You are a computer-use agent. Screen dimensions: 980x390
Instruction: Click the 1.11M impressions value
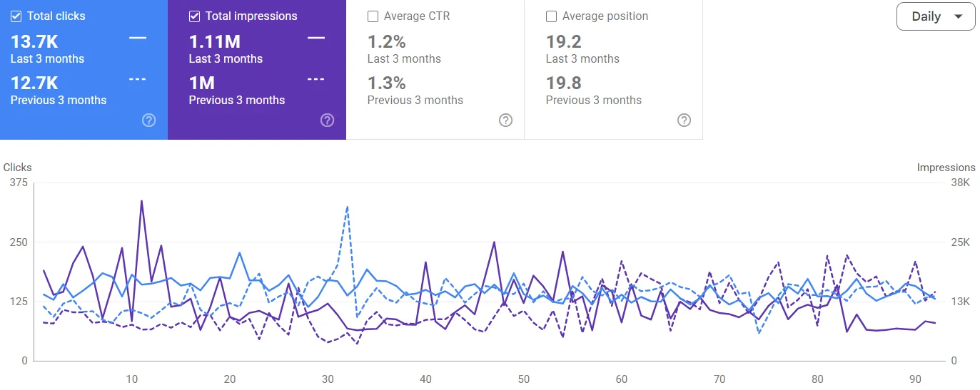[x=214, y=42]
